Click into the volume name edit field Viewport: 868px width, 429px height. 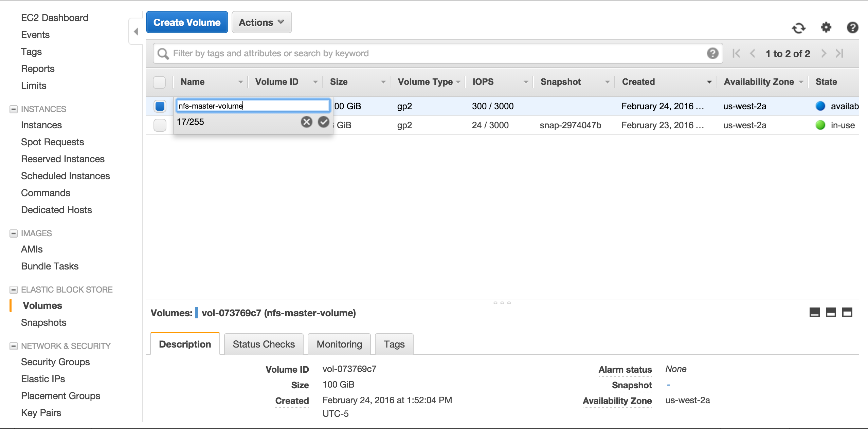(253, 106)
